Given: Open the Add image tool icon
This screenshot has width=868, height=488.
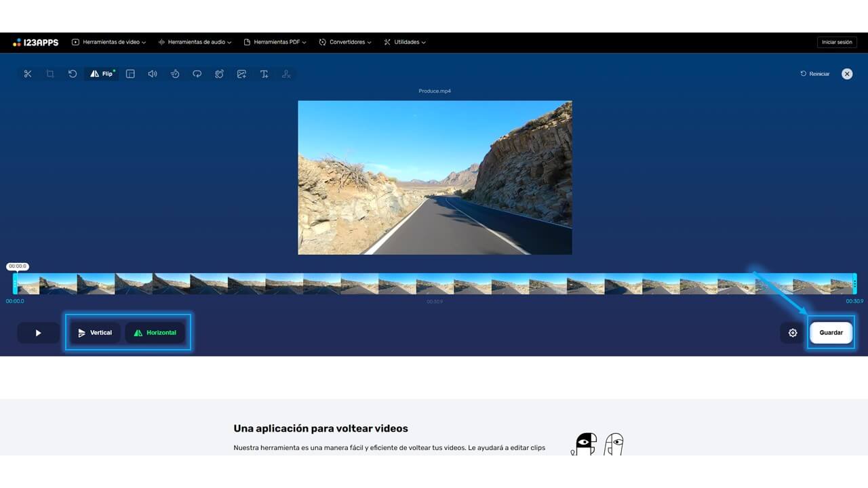Looking at the screenshot, I should pyautogui.click(x=241, y=74).
